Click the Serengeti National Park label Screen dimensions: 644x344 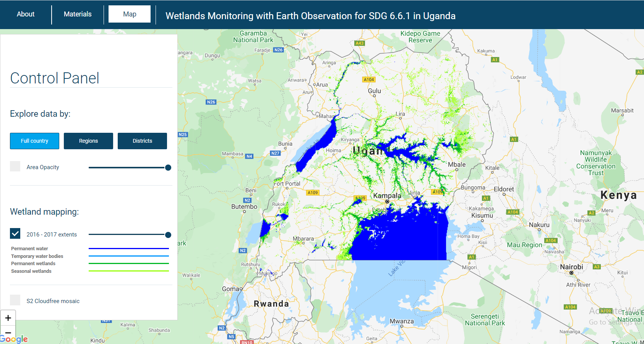coord(485,320)
